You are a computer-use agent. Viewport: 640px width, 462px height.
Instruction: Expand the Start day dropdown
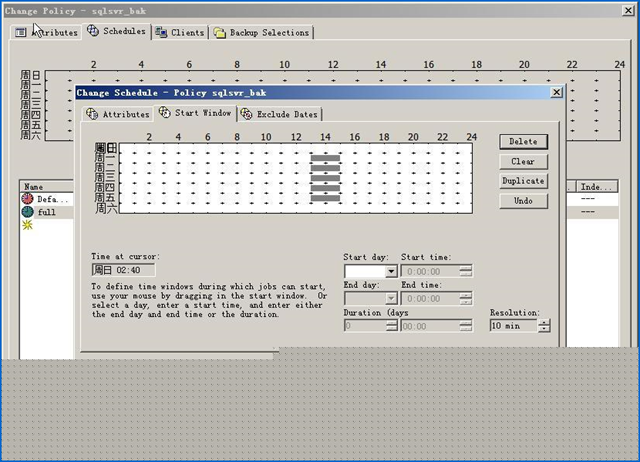391,271
